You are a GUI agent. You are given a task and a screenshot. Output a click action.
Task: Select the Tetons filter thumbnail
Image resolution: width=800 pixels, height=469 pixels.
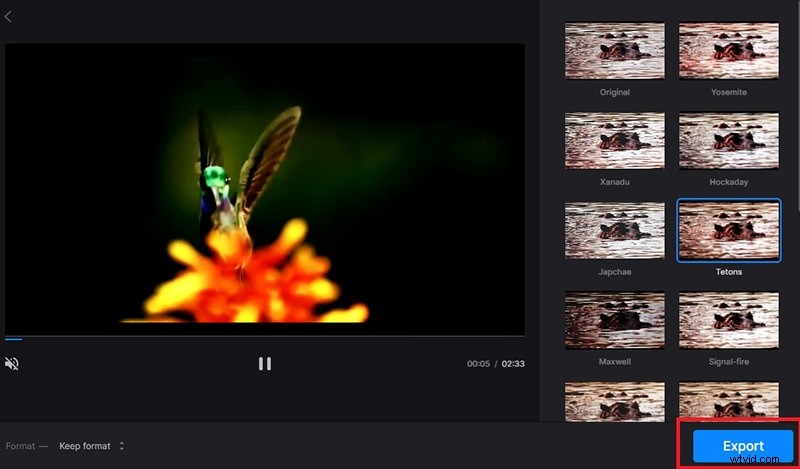coord(729,230)
